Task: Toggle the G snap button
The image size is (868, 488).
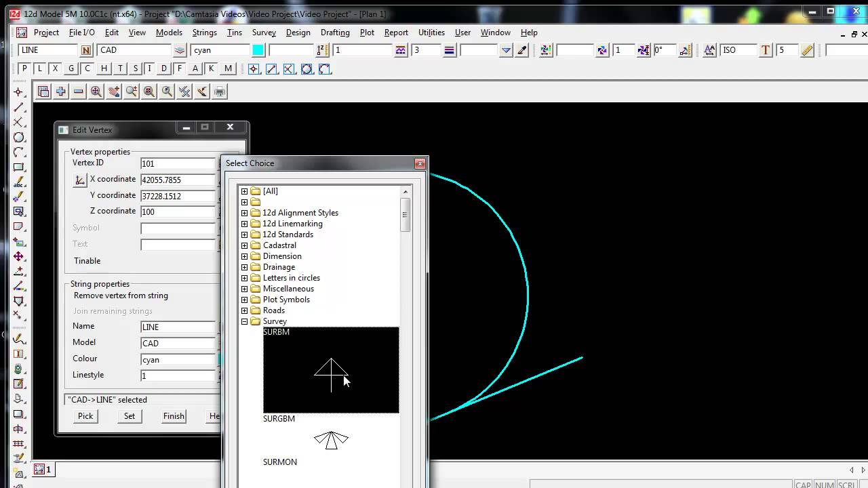Action: (71, 68)
